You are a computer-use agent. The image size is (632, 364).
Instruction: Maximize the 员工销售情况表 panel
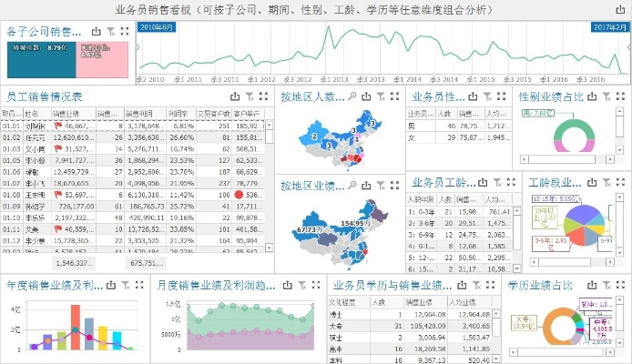click(264, 96)
